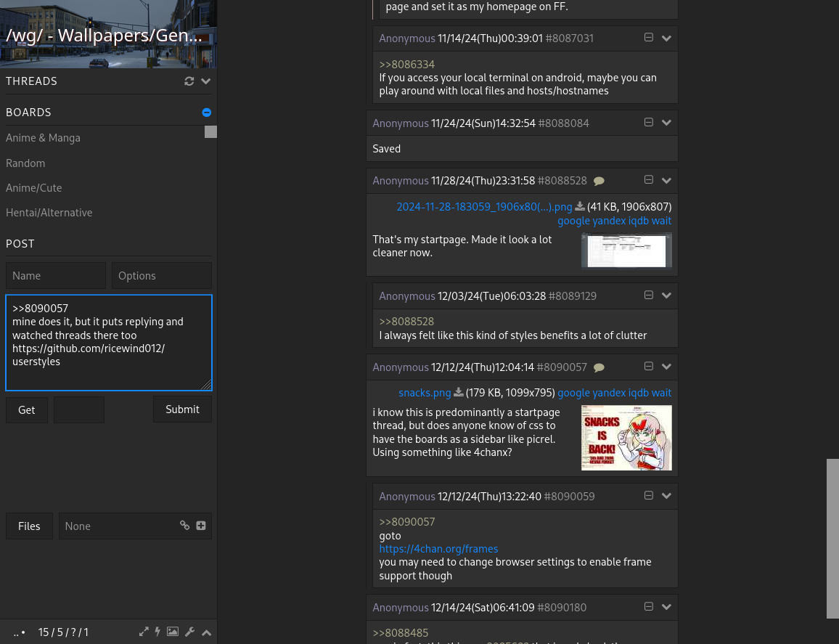Viewport: 839px width, 644px height.
Task: Hide post #8087031 with its minus icon
Action: pos(649,38)
